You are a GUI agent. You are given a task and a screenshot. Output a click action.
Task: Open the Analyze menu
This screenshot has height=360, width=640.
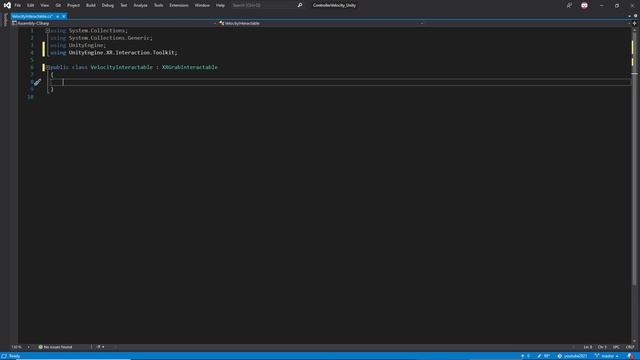[140, 5]
